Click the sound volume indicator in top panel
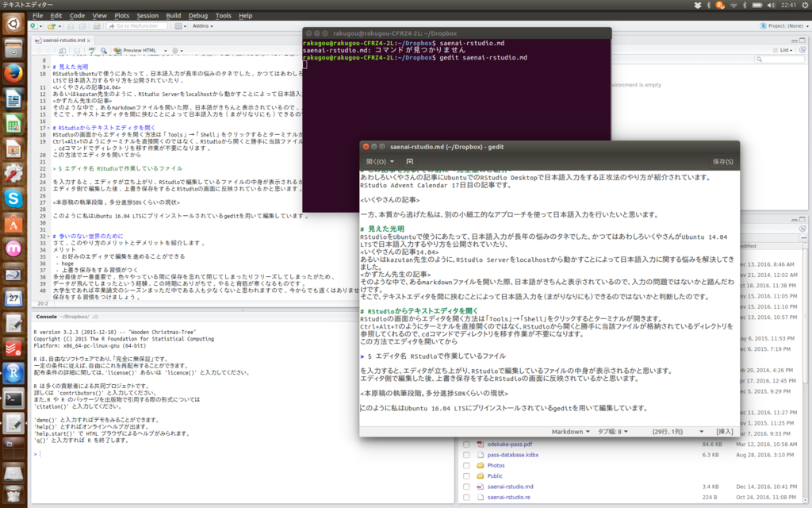The width and height of the screenshot is (812, 508). [771, 6]
